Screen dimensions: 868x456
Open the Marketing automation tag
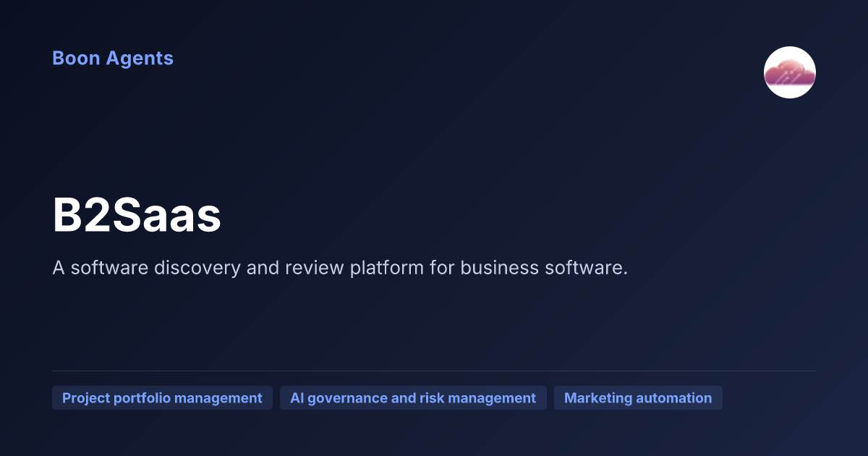pos(638,398)
